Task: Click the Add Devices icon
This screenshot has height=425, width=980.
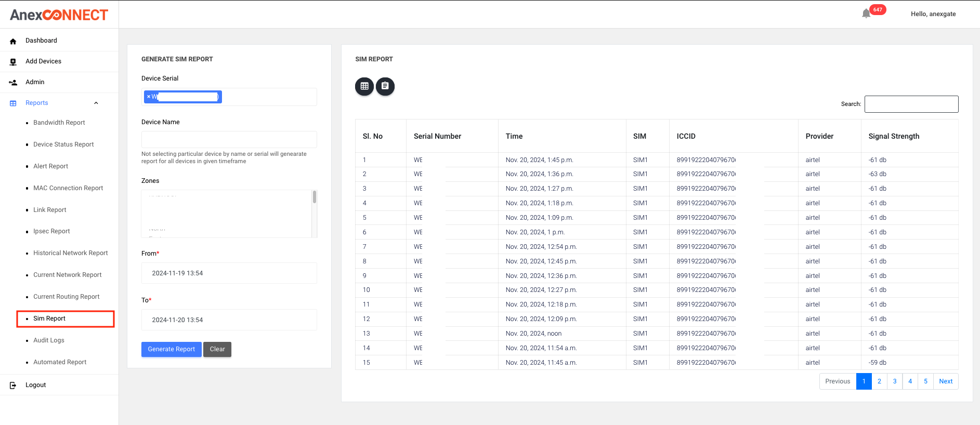Action: pyautogui.click(x=13, y=62)
